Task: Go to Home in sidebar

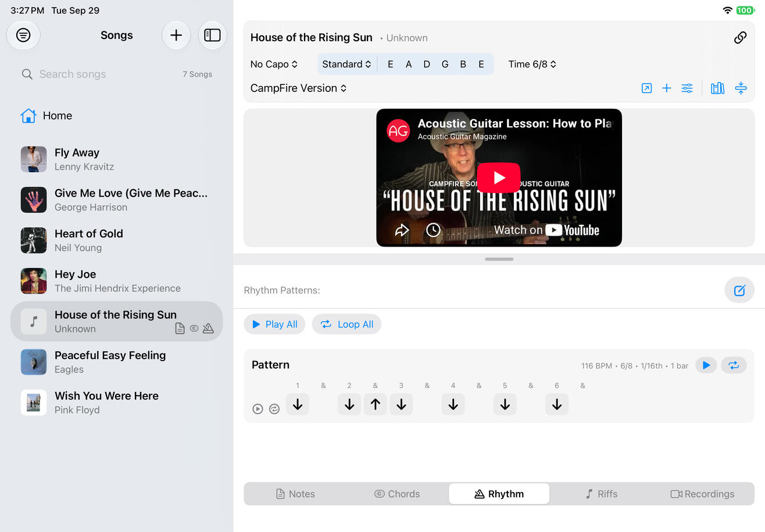Action: click(47, 116)
